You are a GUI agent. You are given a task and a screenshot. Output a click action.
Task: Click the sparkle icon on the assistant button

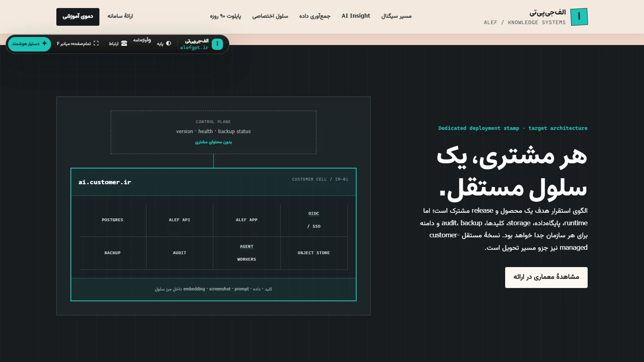[44, 43]
